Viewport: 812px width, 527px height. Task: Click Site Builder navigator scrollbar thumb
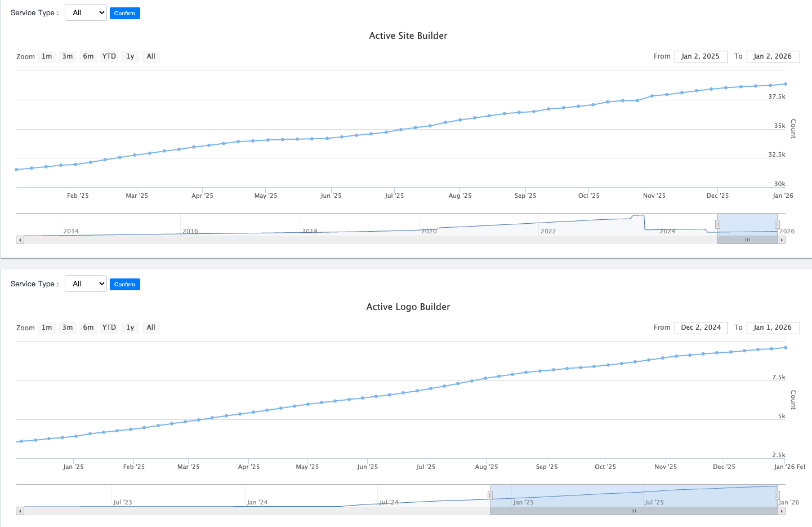point(747,240)
